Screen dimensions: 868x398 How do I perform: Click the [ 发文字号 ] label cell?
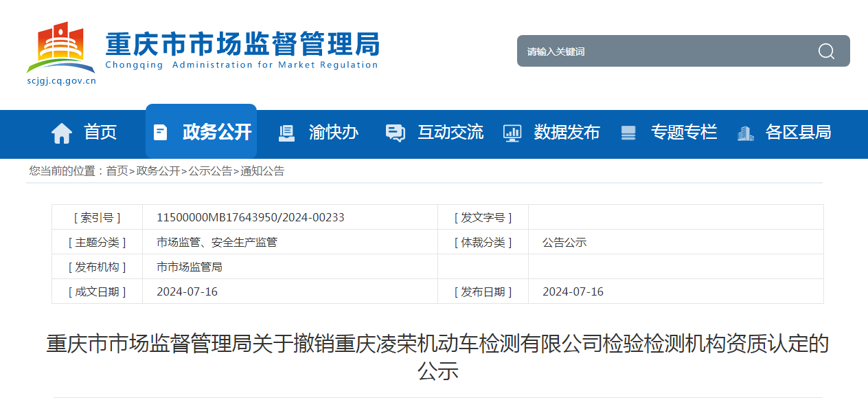pos(483,217)
